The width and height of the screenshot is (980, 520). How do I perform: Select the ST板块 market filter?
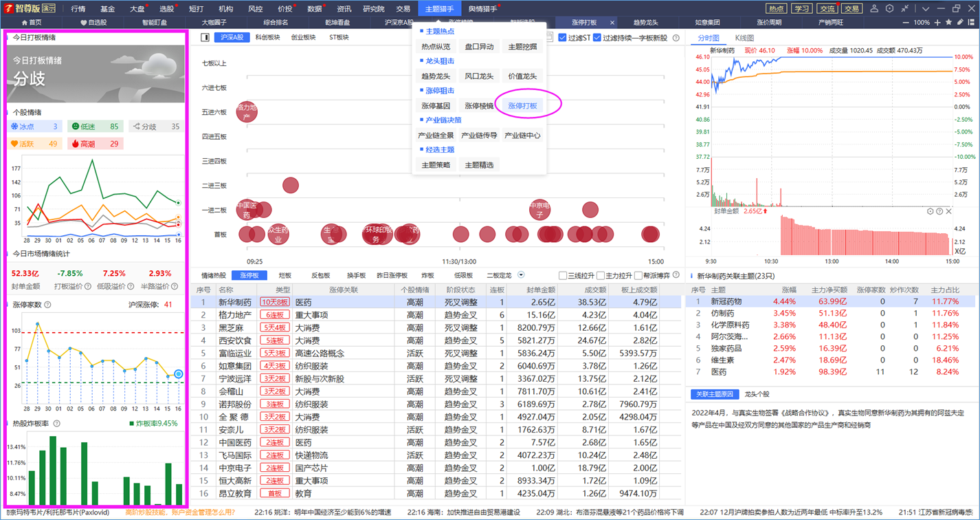339,38
